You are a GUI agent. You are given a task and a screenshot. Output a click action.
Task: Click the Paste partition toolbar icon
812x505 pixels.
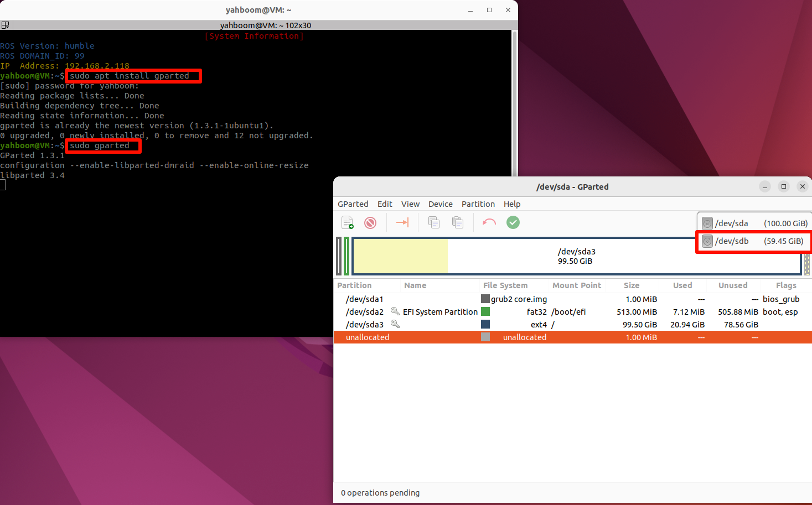coord(458,222)
